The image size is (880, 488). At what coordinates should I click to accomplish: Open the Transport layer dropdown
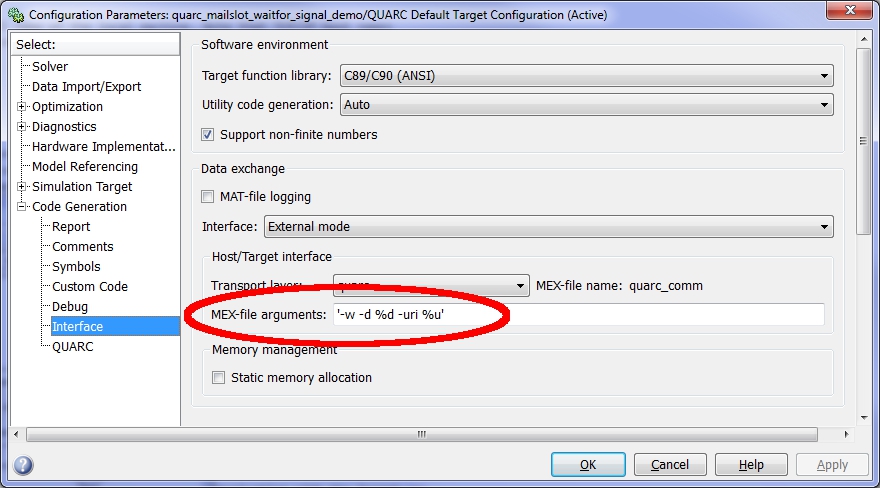[431, 286]
